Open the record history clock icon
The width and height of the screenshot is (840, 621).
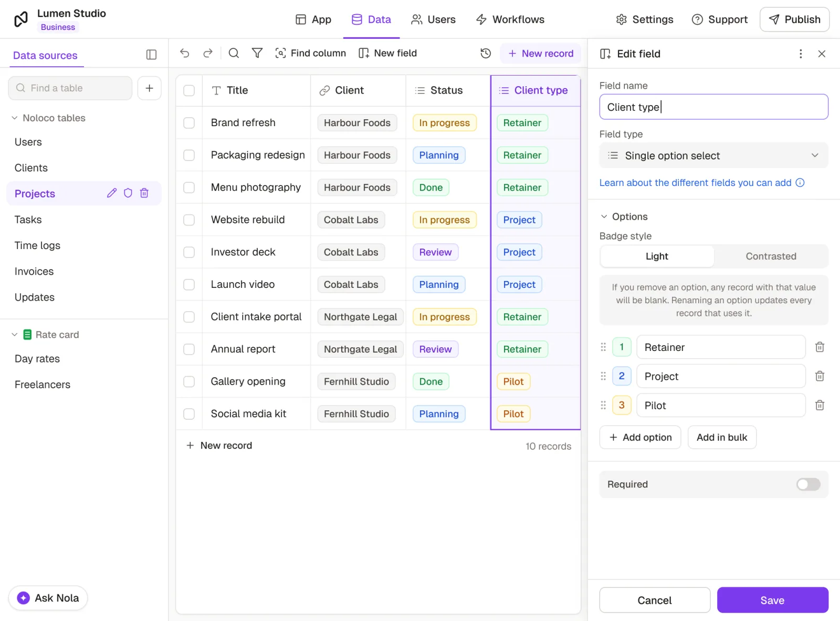[486, 53]
